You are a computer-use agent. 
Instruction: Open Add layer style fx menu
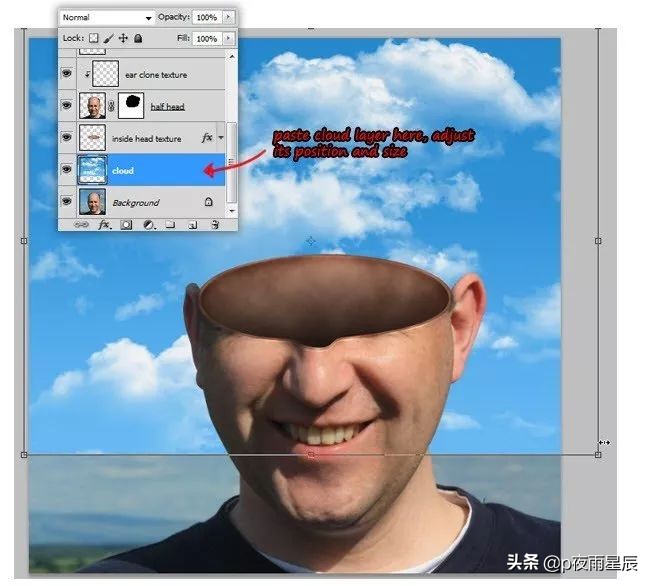tap(104, 225)
